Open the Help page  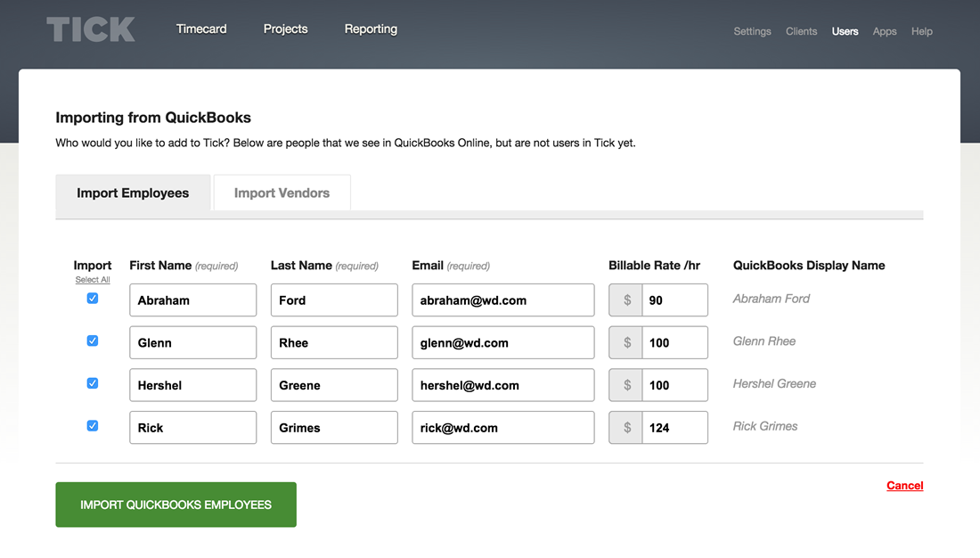coord(921,31)
